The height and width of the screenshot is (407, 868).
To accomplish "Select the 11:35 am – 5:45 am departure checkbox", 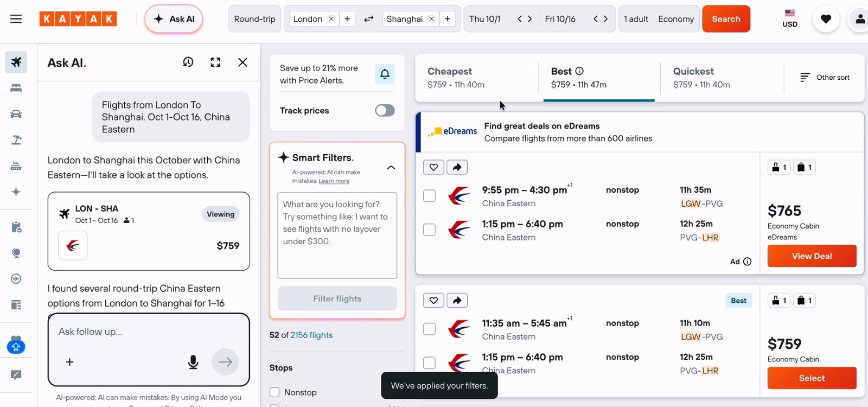I will (x=429, y=329).
